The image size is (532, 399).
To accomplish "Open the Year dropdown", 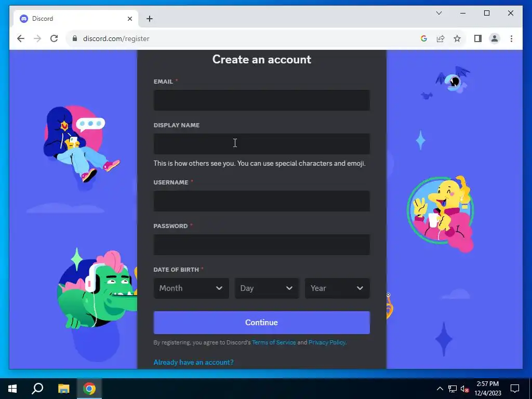I will click(x=337, y=288).
